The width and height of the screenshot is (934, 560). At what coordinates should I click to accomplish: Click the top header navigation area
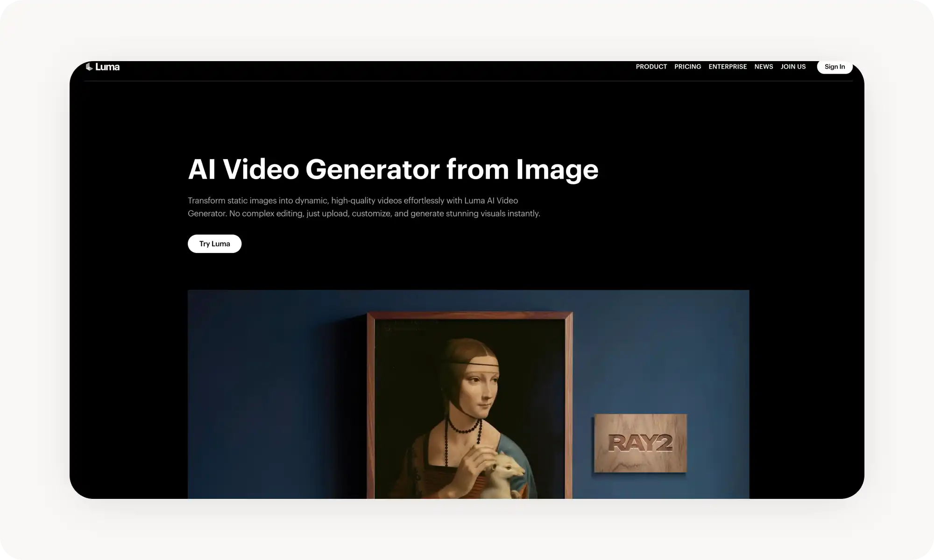(x=467, y=67)
